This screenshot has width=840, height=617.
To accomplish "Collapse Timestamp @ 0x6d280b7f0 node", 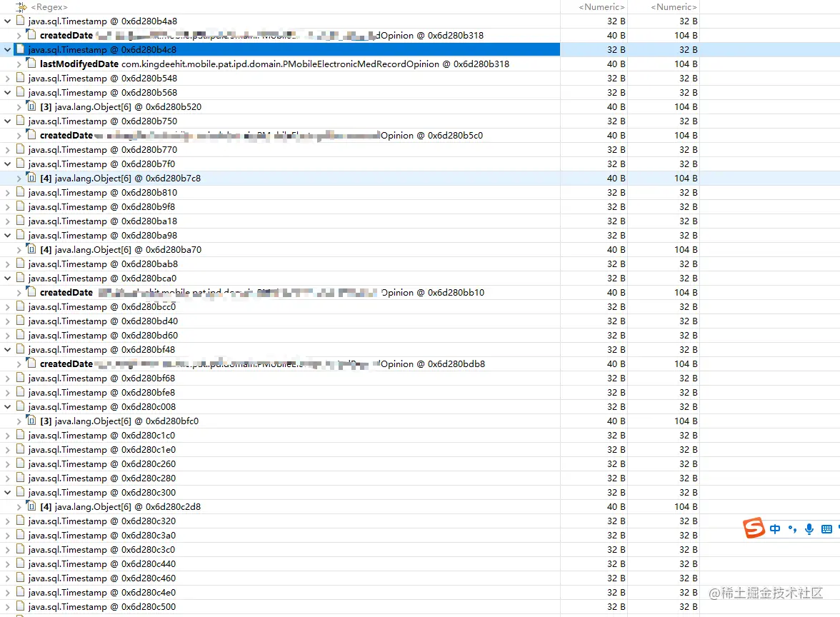I will (x=7, y=164).
